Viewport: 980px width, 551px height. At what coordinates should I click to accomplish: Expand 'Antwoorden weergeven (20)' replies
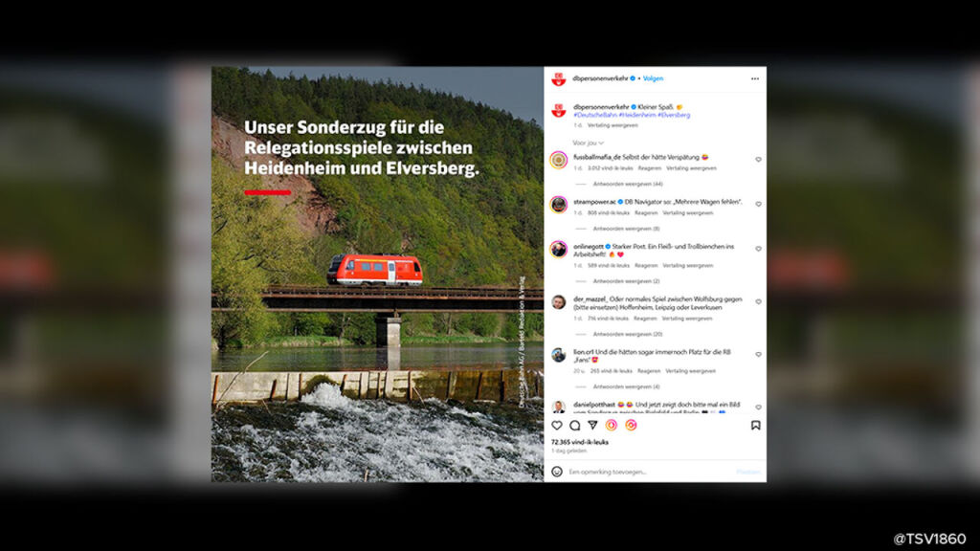point(628,334)
